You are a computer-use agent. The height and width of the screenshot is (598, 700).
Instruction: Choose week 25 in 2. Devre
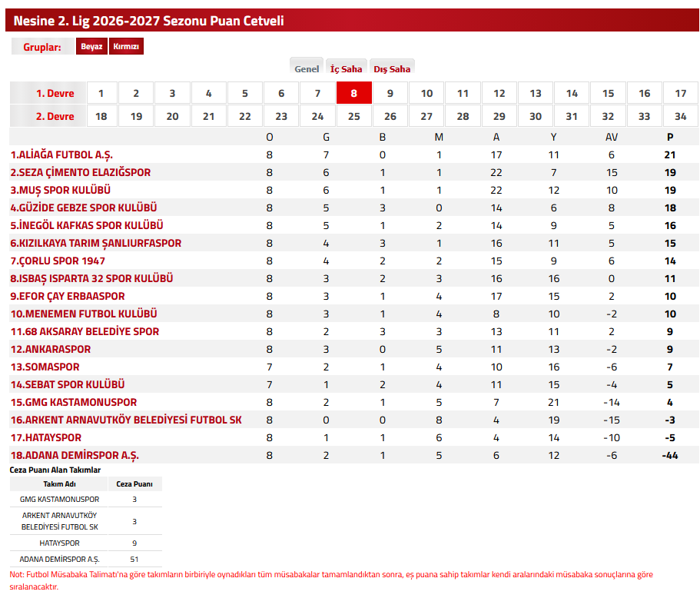click(354, 116)
